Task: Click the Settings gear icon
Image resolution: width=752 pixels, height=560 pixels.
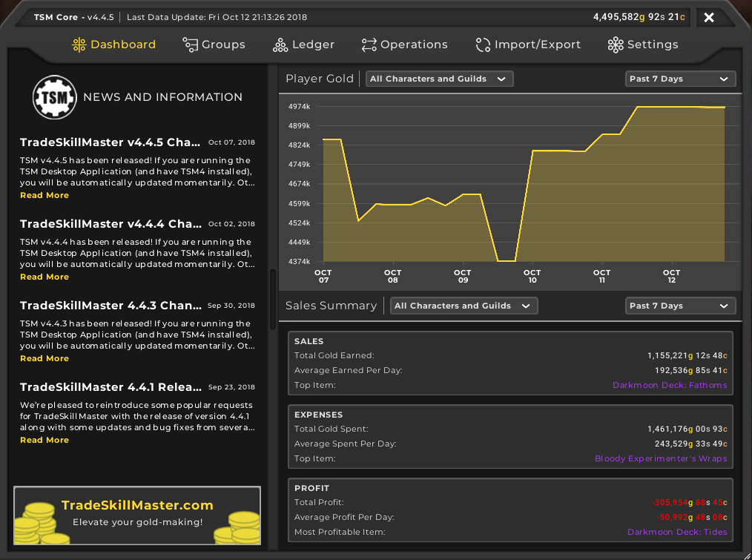Action: point(616,45)
